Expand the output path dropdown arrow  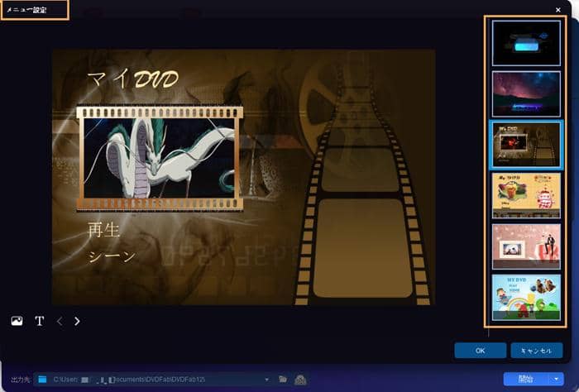coord(266,380)
